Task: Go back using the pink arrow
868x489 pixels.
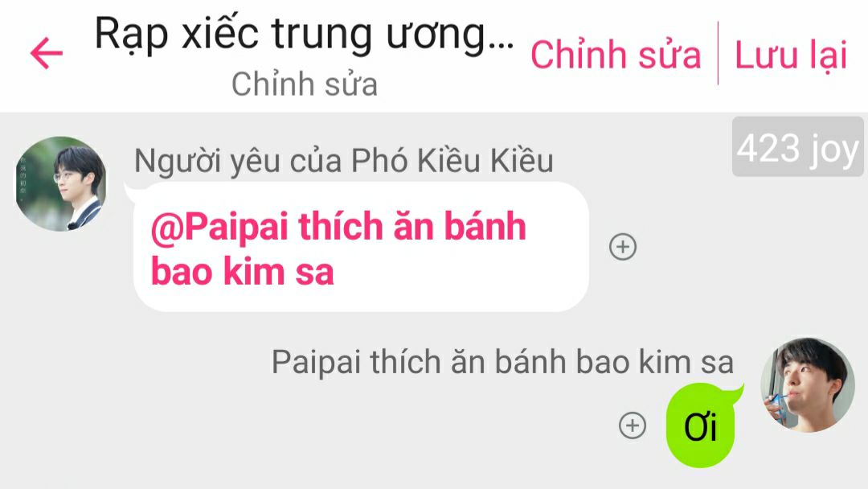Action: pyautogui.click(x=47, y=54)
